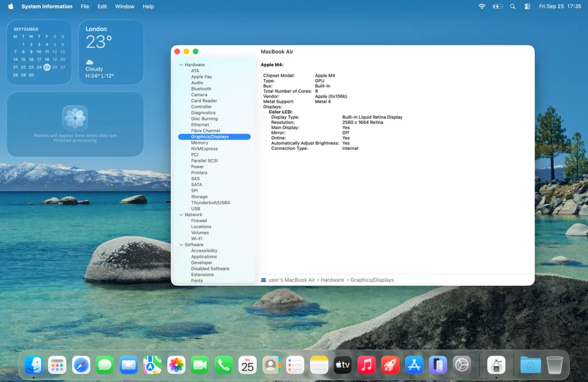Select Wi-Fi under Network
The height and width of the screenshot is (382, 588).
coord(197,239)
